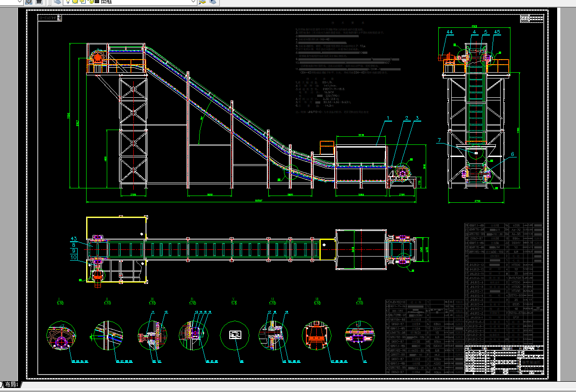Open the Workspace Settings gear icon
The height and width of the screenshot is (392, 576).
(29, 2)
